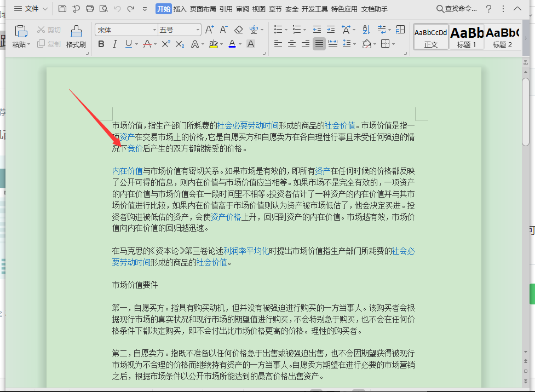Image resolution: width=535 pixels, height=392 pixels.
Task: Open Print Preview icon
Action: tap(103, 9)
